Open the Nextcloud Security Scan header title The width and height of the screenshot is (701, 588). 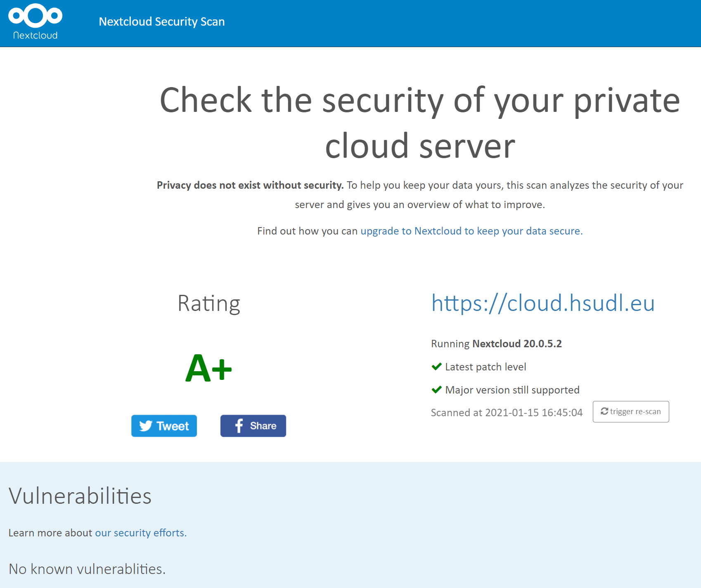pos(162,21)
